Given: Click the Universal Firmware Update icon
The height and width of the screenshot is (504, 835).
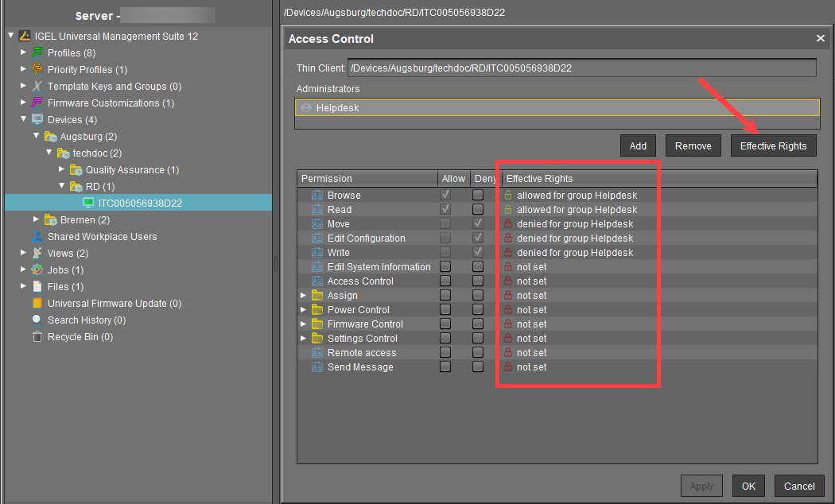Looking at the screenshot, I should (37, 304).
